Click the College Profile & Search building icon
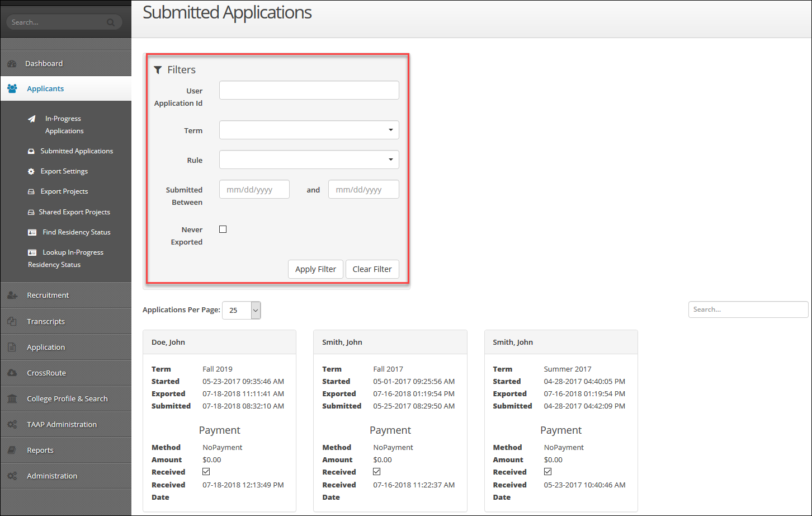 [12, 398]
